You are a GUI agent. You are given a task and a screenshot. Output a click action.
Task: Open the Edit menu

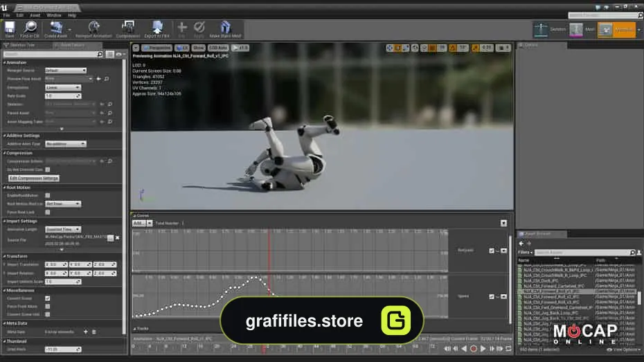pyautogui.click(x=19, y=15)
